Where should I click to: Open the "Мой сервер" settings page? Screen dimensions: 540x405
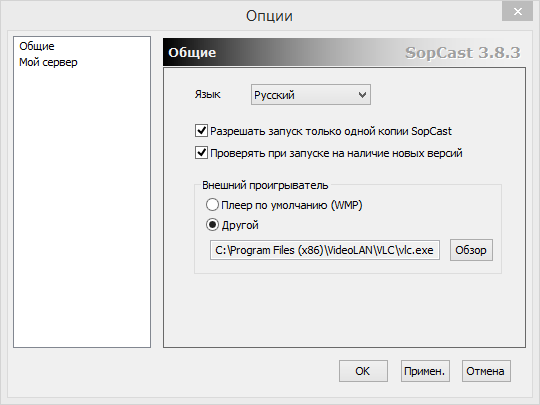pos(48,62)
